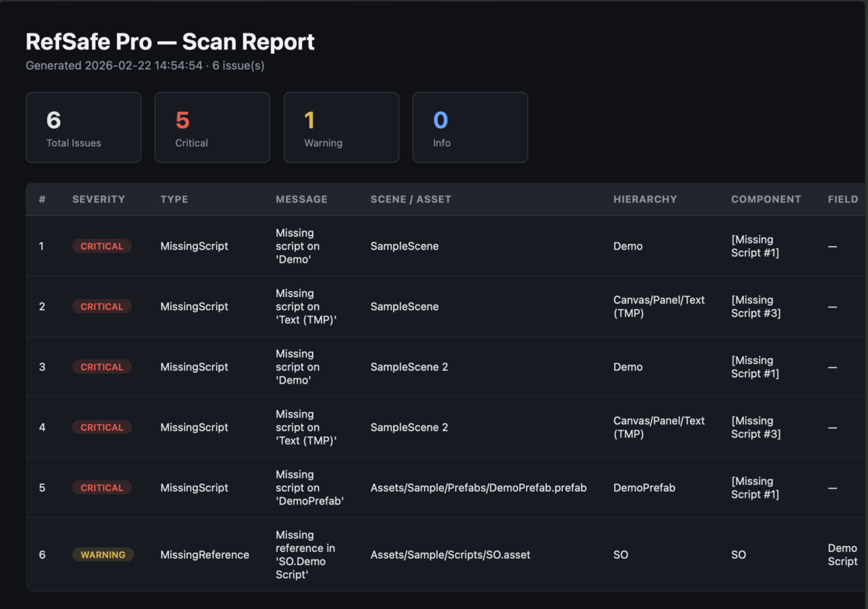Click SampleScene in row 2
868x609 pixels.
point(405,307)
